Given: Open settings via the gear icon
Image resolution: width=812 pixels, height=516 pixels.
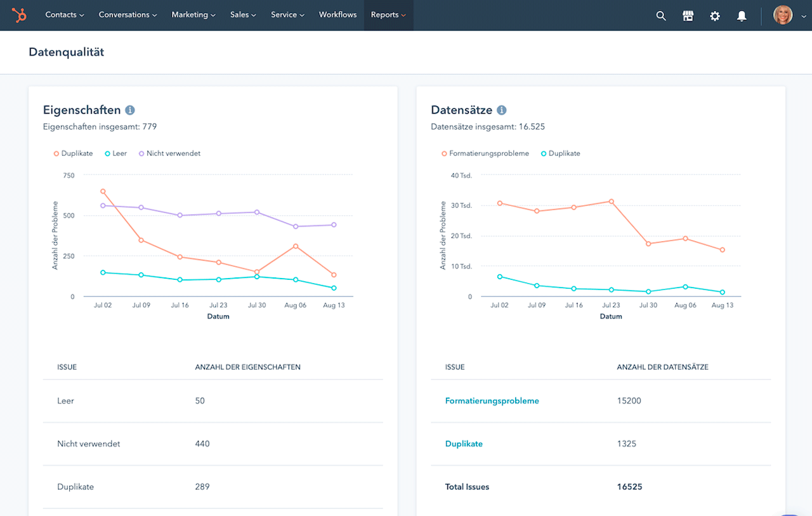Looking at the screenshot, I should [715, 16].
